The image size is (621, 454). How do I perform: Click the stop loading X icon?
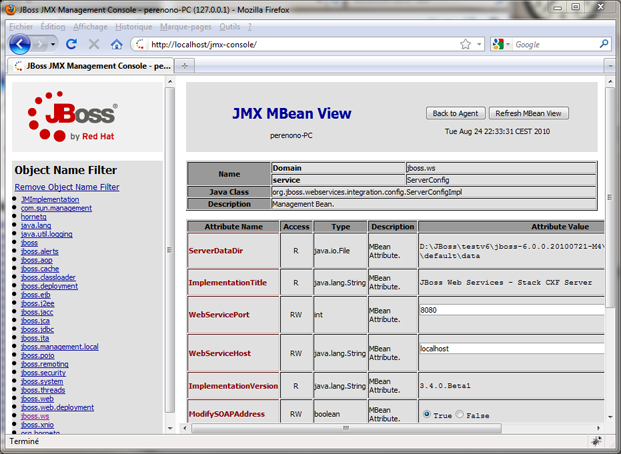pyautogui.click(x=94, y=45)
